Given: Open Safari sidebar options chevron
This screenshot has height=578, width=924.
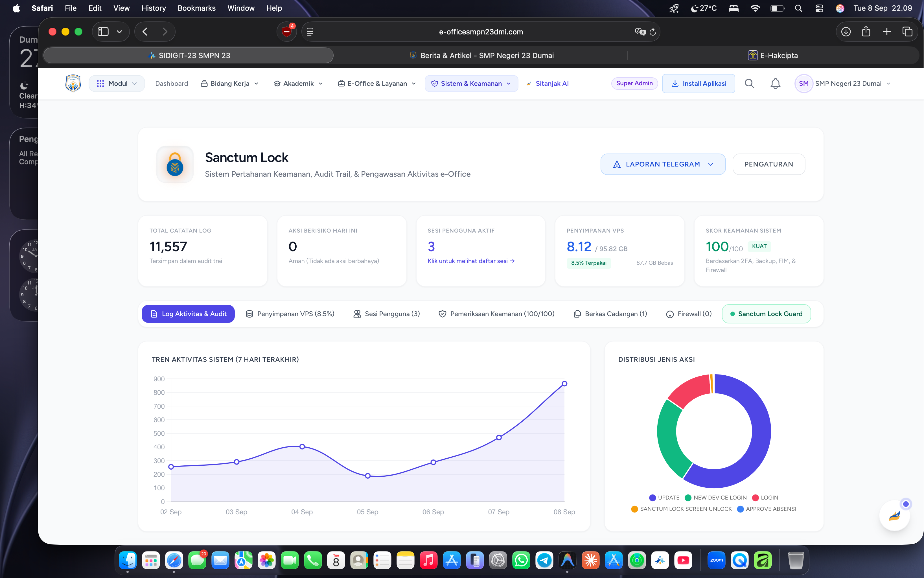Looking at the screenshot, I should click(119, 32).
